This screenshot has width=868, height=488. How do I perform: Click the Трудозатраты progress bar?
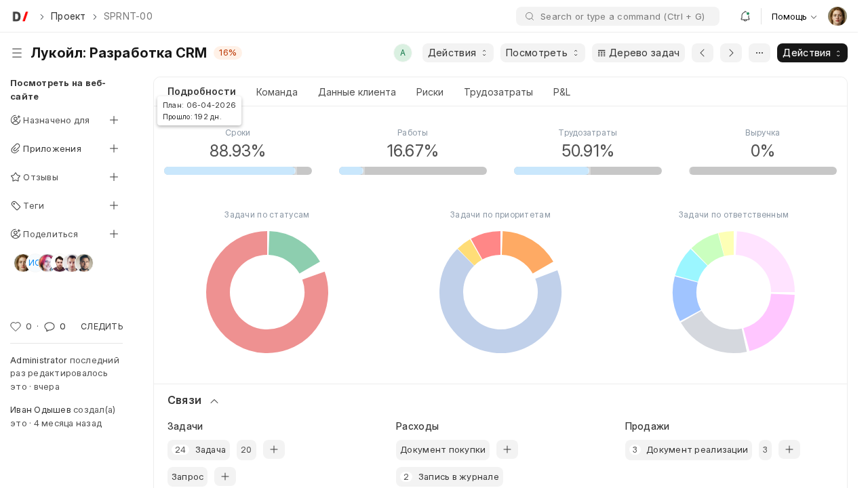click(588, 171)
